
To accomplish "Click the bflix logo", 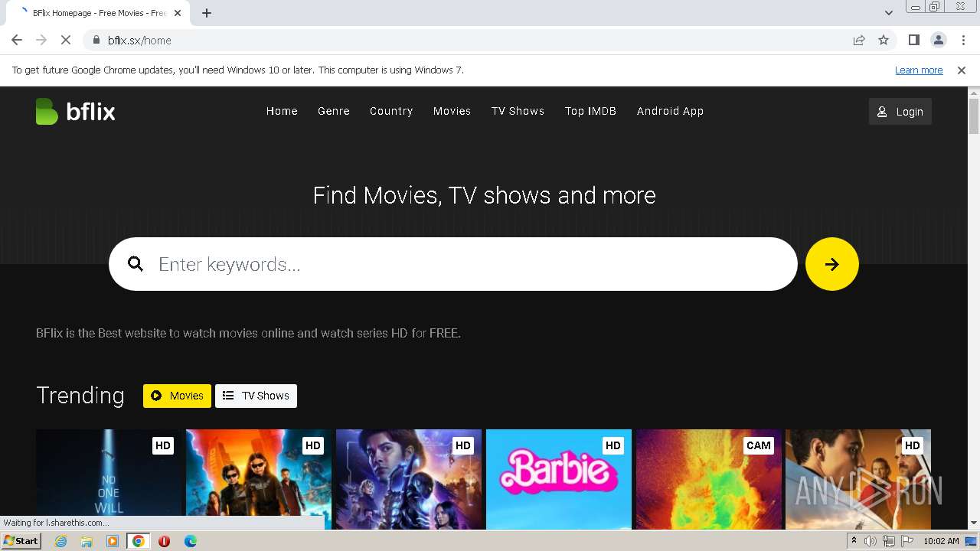I will click(75, 112).
